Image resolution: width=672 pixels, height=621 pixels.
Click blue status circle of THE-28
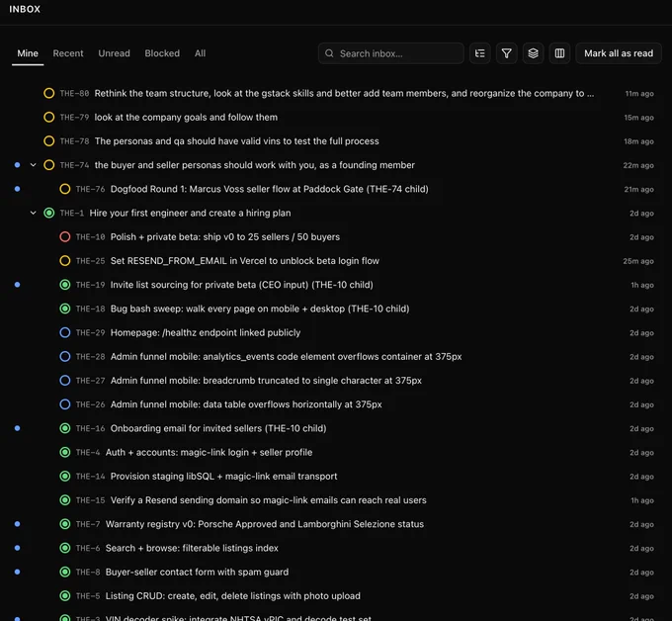pos(64,357)
